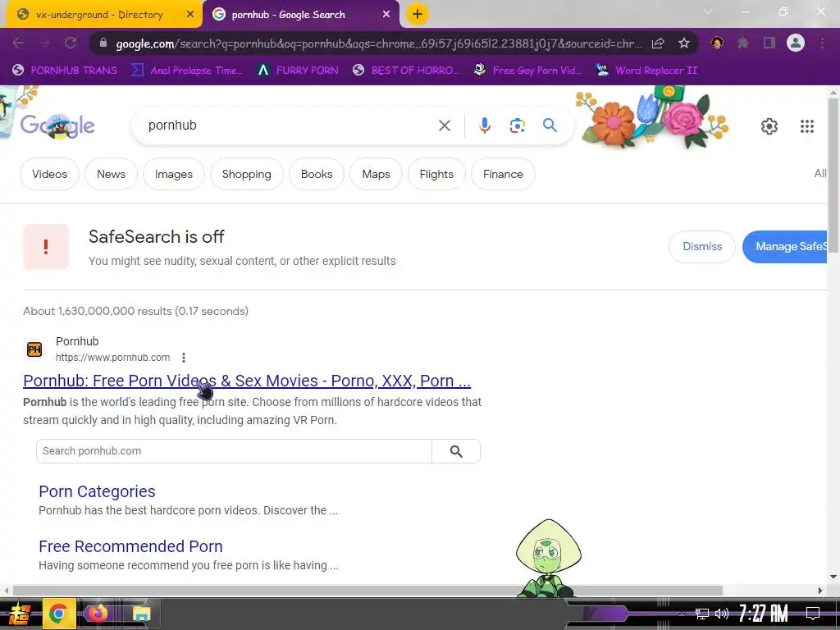Image resolution: width=840 pixels, height=630 pixels.
Task: Open the Word Replacer II bookmark
Action: (647, 71)
